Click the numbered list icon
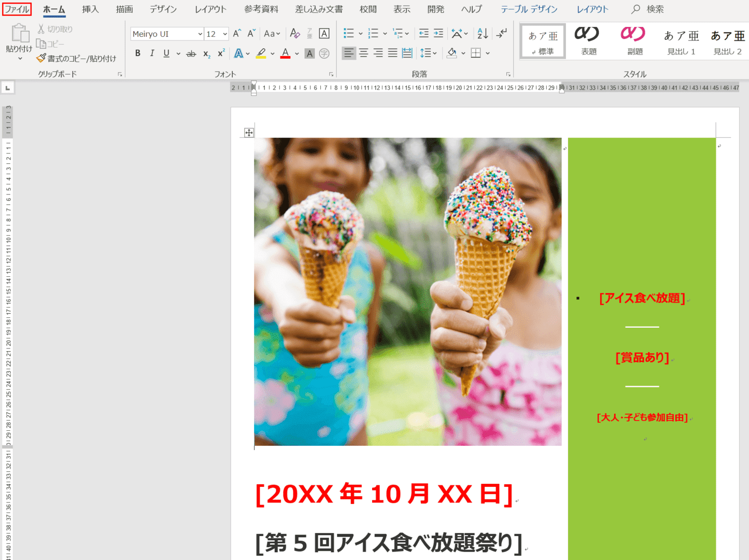Image resolution: width=749 pixels, height=560 pixels. pyautogui.click(x=373, y=34)
